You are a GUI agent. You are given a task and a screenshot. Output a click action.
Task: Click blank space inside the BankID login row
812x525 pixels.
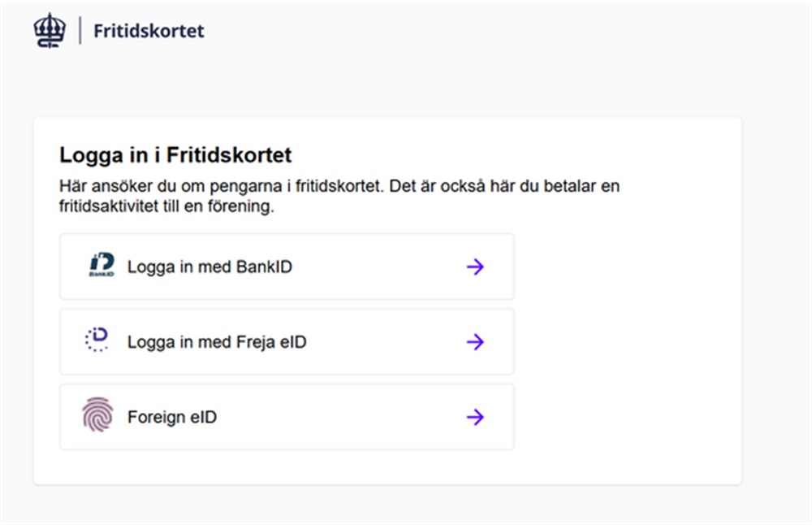coord(374,267)
